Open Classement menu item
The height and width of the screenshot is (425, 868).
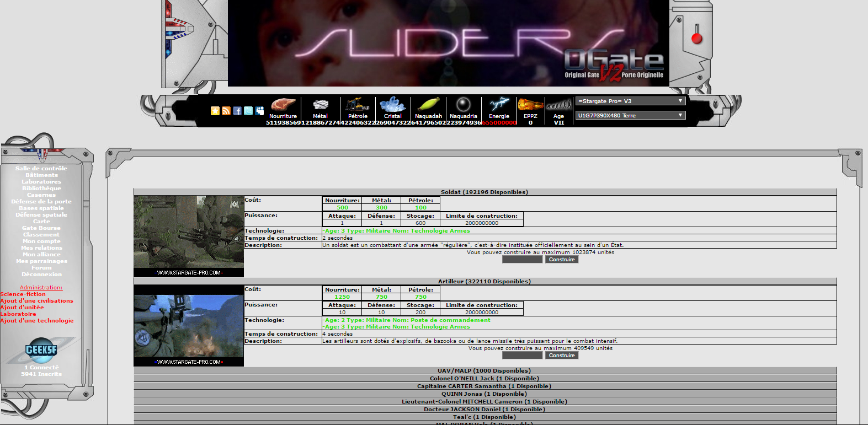41,235
